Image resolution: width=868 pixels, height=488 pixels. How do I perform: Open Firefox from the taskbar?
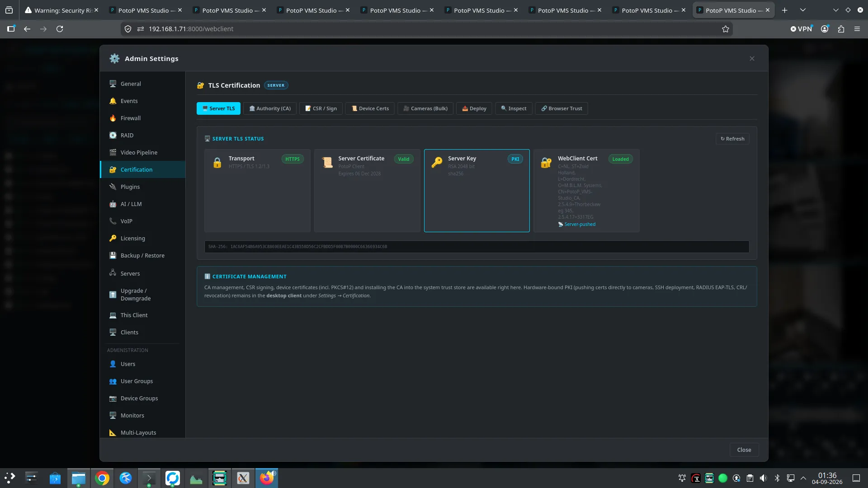point(267,478)
